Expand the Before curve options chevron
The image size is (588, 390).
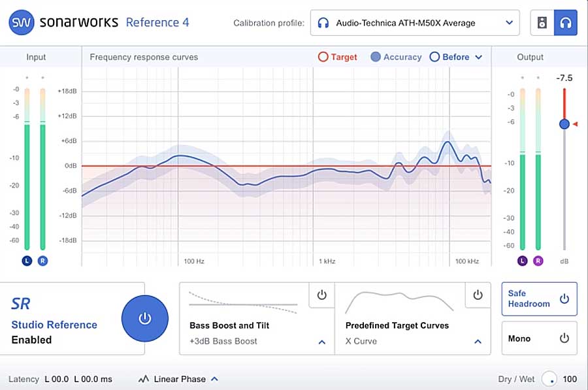point(478,57)
